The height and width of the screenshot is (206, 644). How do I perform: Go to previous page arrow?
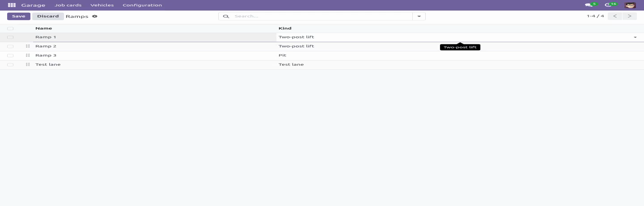[615, 16]
